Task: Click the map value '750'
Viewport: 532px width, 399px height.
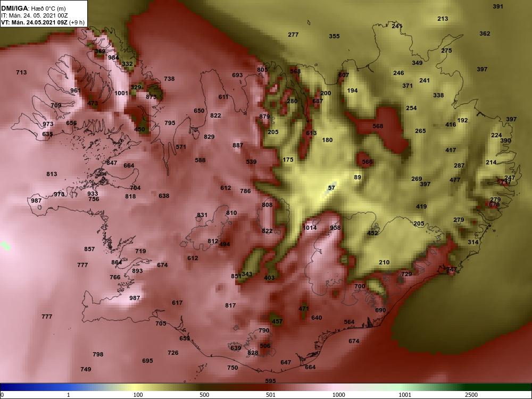Action: point(232,368)
